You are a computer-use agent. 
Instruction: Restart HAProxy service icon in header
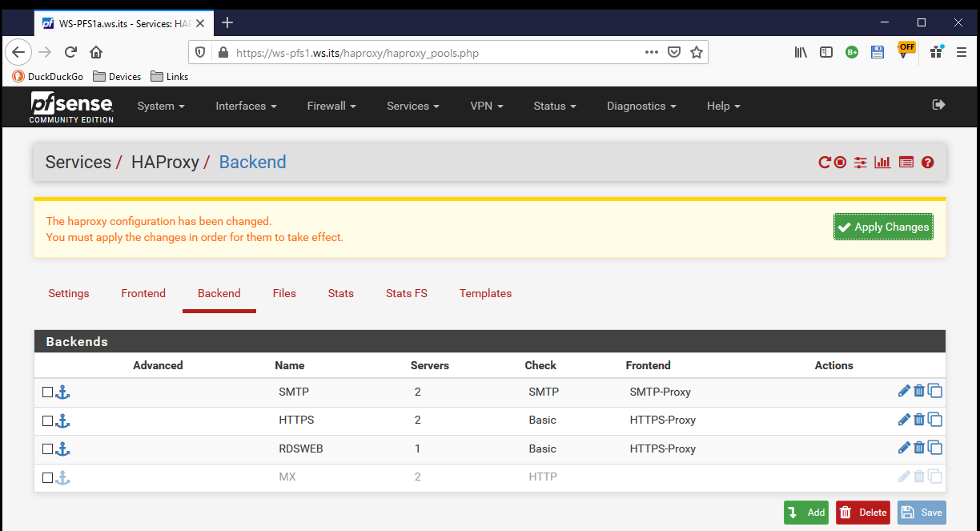pos(824,163)
